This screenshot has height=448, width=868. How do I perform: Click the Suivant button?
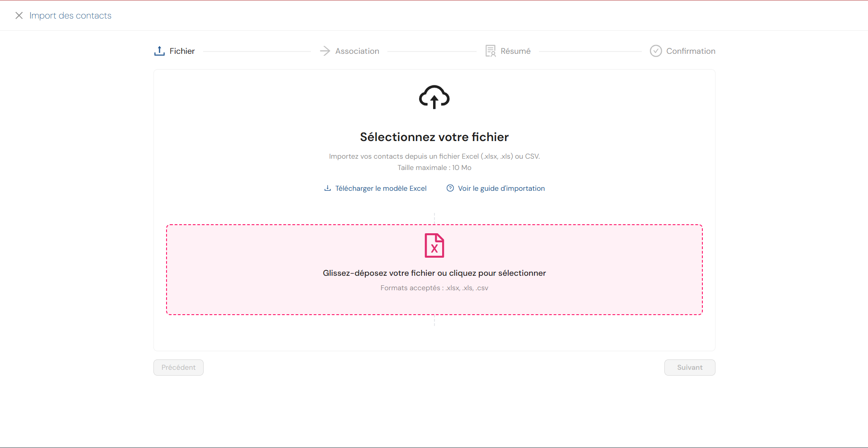690,368
